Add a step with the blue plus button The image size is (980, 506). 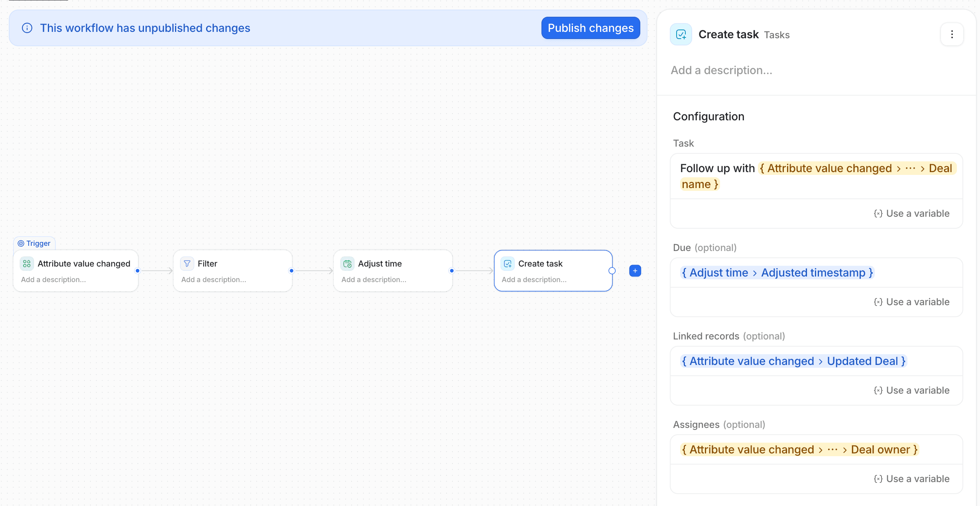pyautogui.click(x=635, y=271)
